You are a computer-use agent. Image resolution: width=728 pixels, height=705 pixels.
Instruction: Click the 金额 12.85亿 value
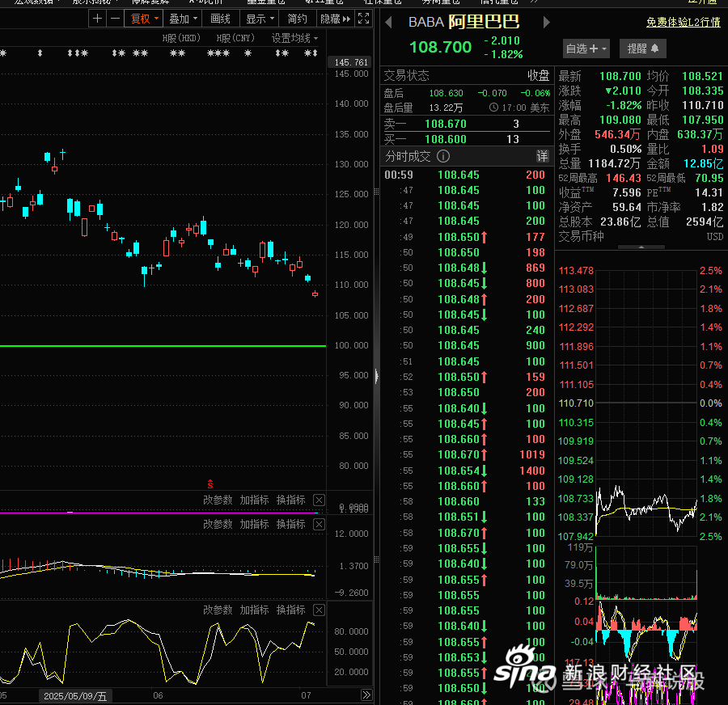click(703, 164)
